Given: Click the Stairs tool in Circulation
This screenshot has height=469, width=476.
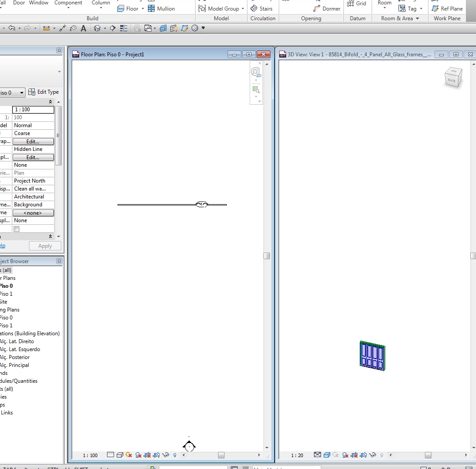Looking at the screenshot, I should click(261, 8).
